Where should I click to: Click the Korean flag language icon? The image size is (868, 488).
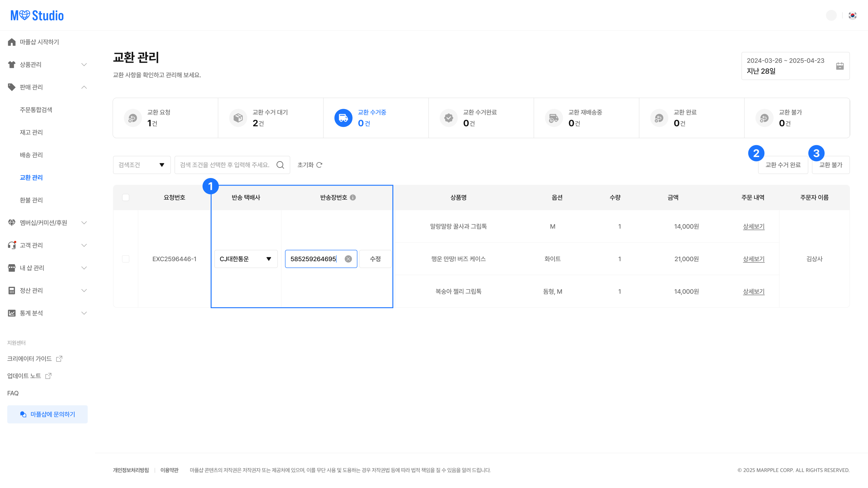(853, 15)
